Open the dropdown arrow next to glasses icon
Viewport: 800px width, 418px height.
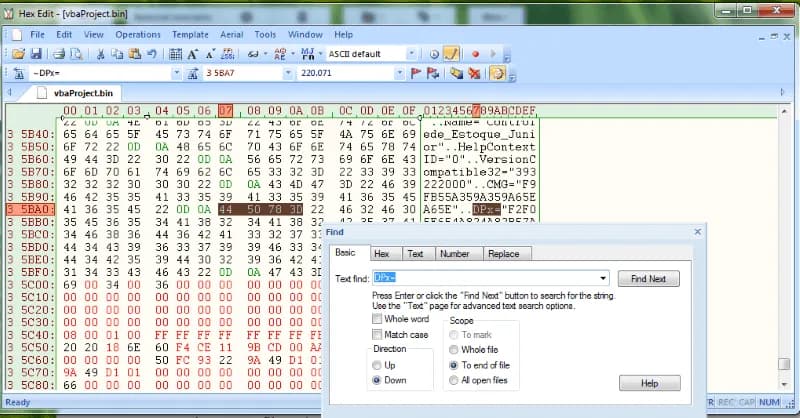point(265,54)
